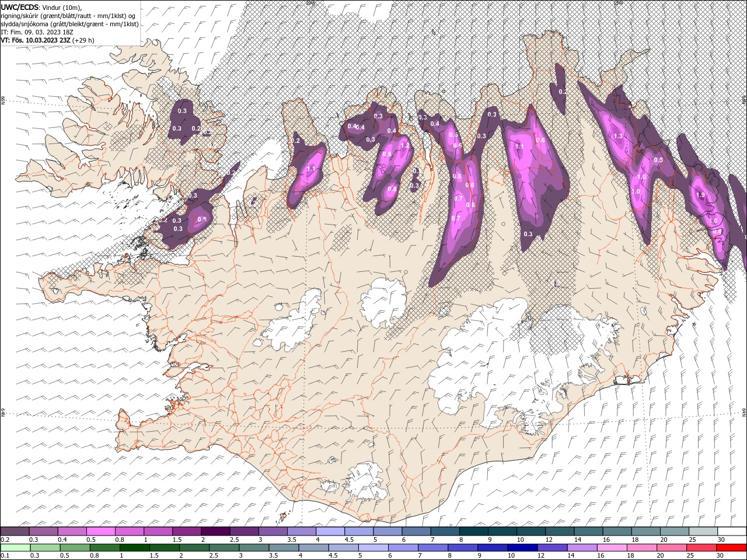Pick bottom-row legend swatch starting at 4
This screenshot has height=560, width=747.
click(x=314, y=548)
